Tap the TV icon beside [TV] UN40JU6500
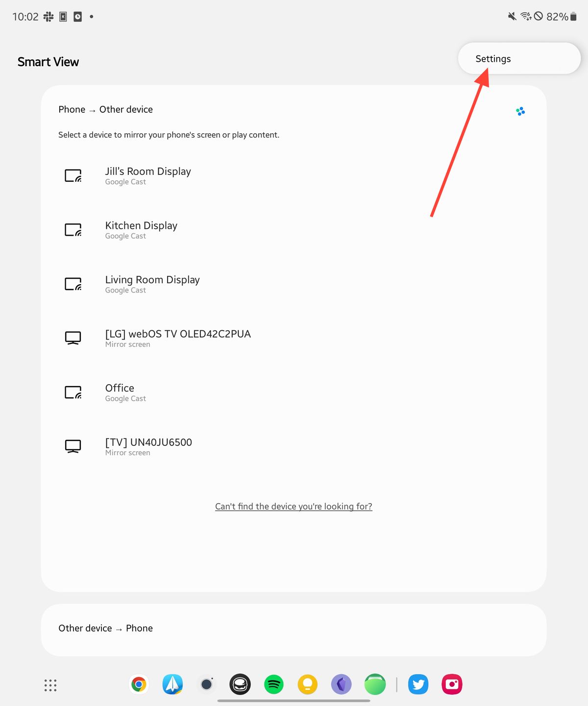Image resolution: width=588 pixels, height=706 pixels. (73, 446)
